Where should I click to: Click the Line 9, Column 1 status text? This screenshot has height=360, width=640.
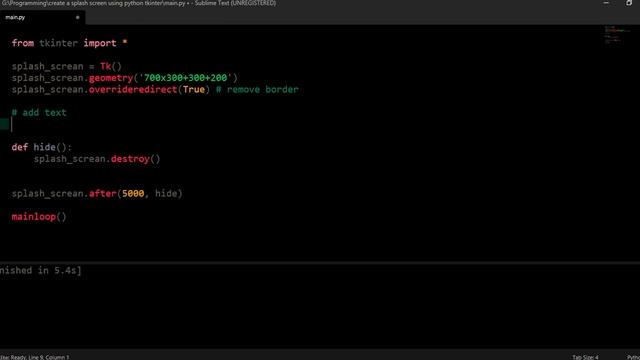point(48,357)
